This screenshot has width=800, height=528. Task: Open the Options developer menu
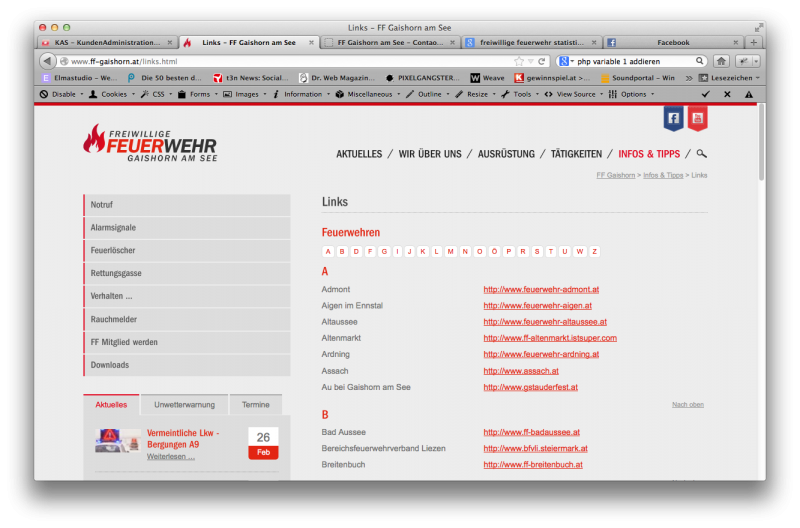coord(631,94)
